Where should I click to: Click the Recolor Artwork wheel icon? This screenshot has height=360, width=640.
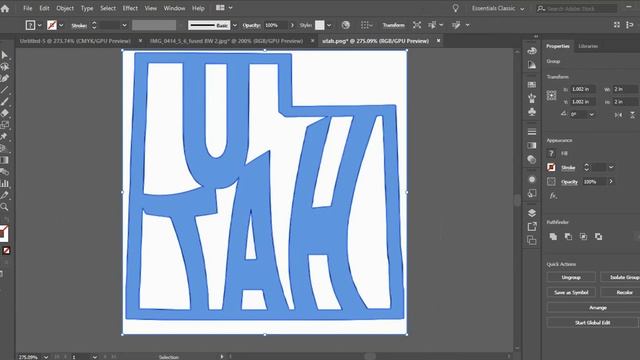click(x=346, y=25)
